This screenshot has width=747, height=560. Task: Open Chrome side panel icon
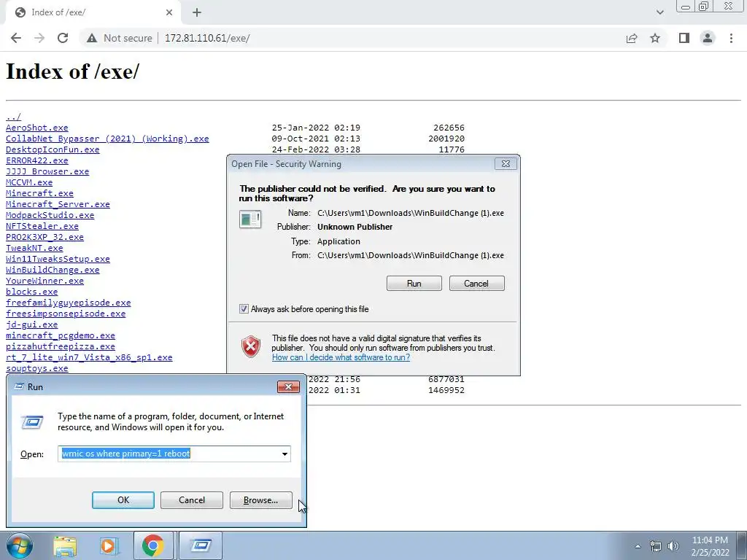coord(684,38)
